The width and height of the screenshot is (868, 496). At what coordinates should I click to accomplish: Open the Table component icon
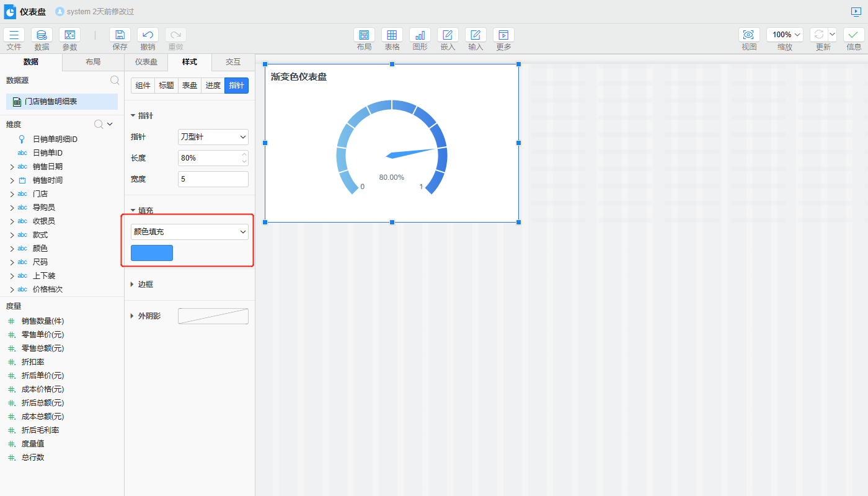(392, 35)
